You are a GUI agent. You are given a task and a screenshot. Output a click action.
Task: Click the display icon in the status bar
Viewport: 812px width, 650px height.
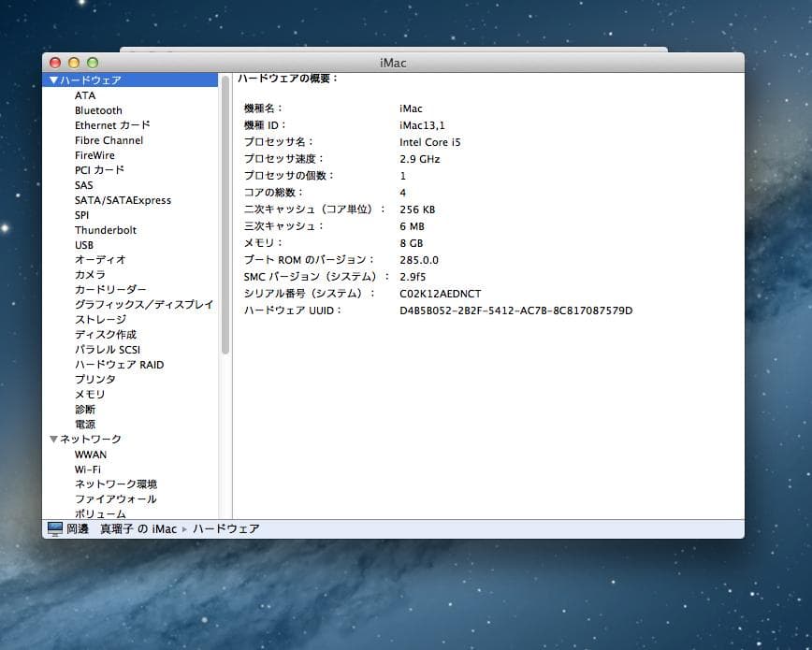(53, 528)
